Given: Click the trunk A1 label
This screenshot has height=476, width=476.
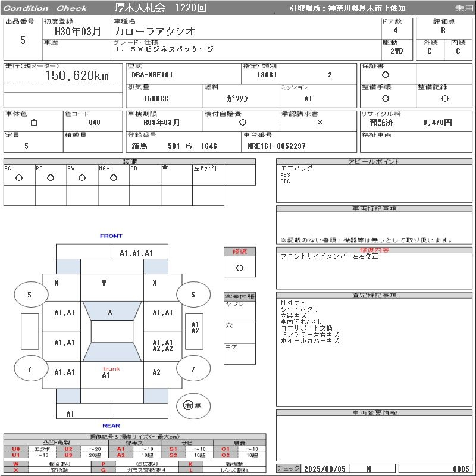Looking at the screenshot, I should [x=106, y=375].
